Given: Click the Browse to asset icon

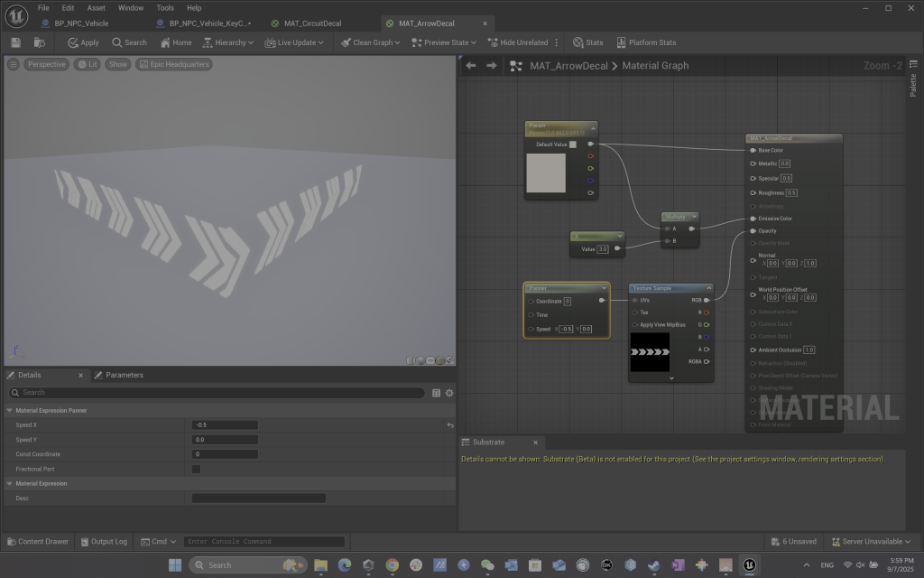Looking at the screenshot, I should [40, 42].
